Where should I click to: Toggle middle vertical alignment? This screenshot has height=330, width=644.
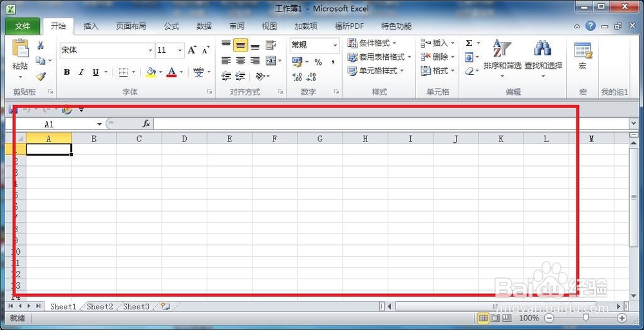240,45
